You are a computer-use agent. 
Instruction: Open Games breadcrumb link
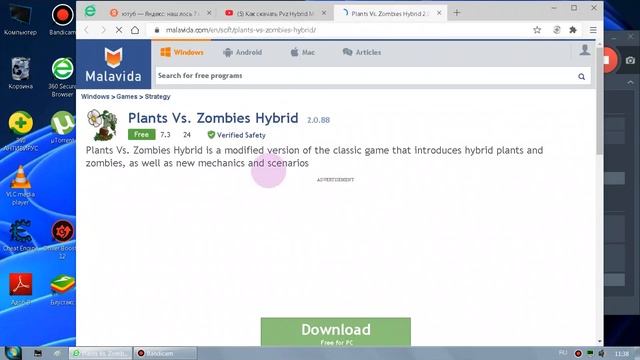pyautogui.click(x=127, y=97)
